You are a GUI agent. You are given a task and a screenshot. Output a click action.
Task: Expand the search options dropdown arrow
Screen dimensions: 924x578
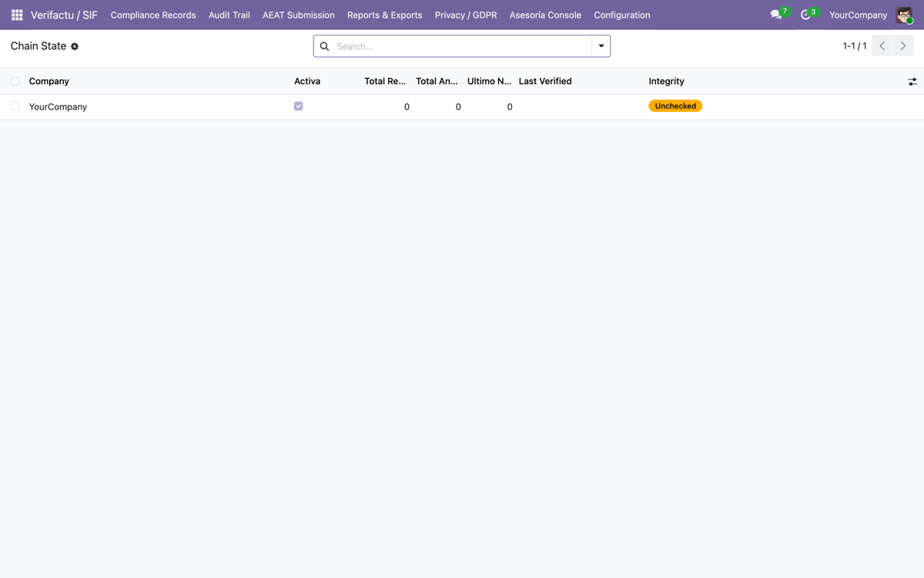(x=601, y=46)
